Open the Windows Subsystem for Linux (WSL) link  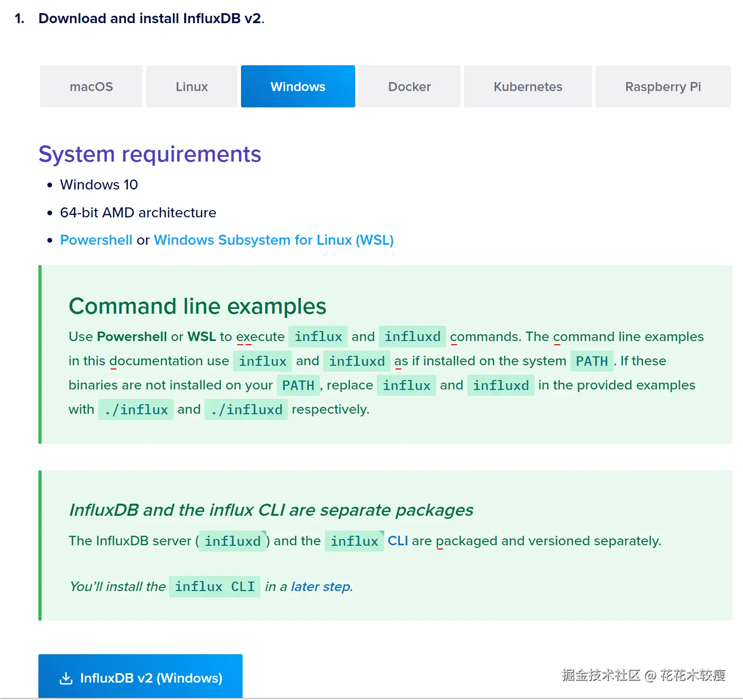point(274,240)
